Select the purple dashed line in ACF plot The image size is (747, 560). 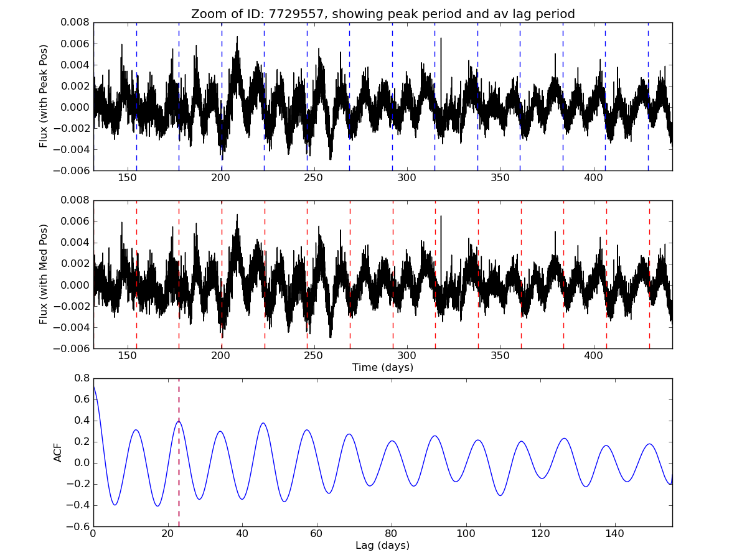(179, 473)
